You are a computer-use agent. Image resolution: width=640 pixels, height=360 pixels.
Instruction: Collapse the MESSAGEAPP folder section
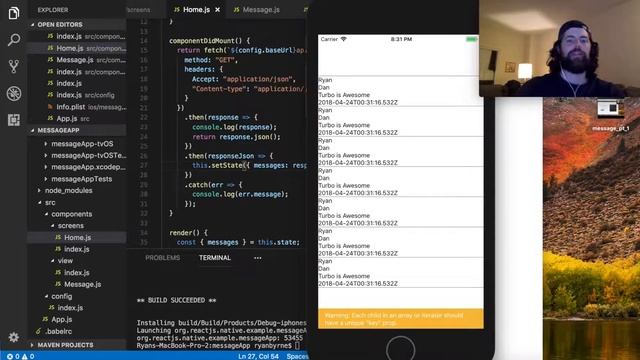click(76, 130)
